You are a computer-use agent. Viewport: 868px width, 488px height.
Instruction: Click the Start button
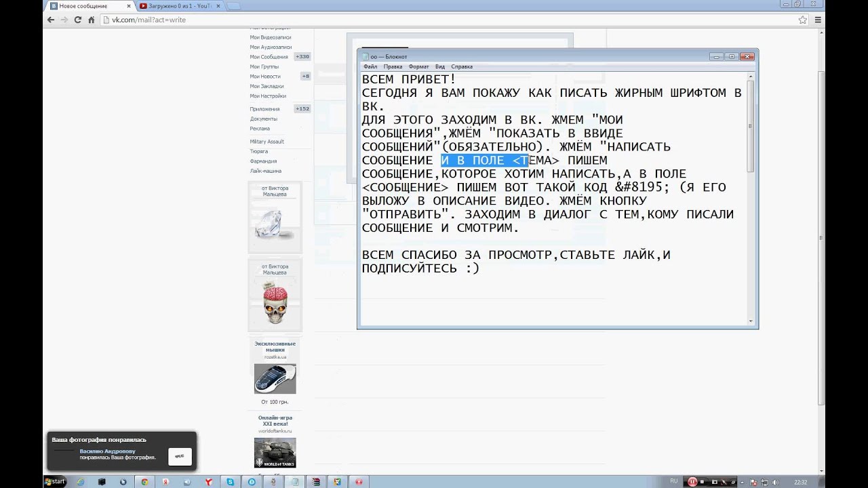[55, 482]
